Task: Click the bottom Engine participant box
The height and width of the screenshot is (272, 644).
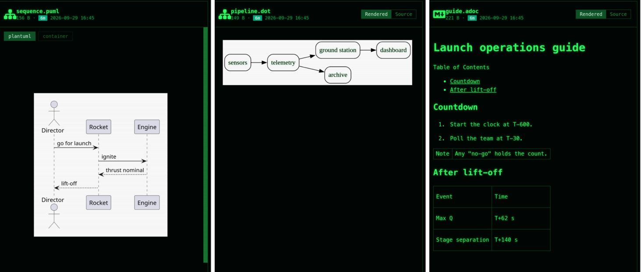Action: coord(147,203)
